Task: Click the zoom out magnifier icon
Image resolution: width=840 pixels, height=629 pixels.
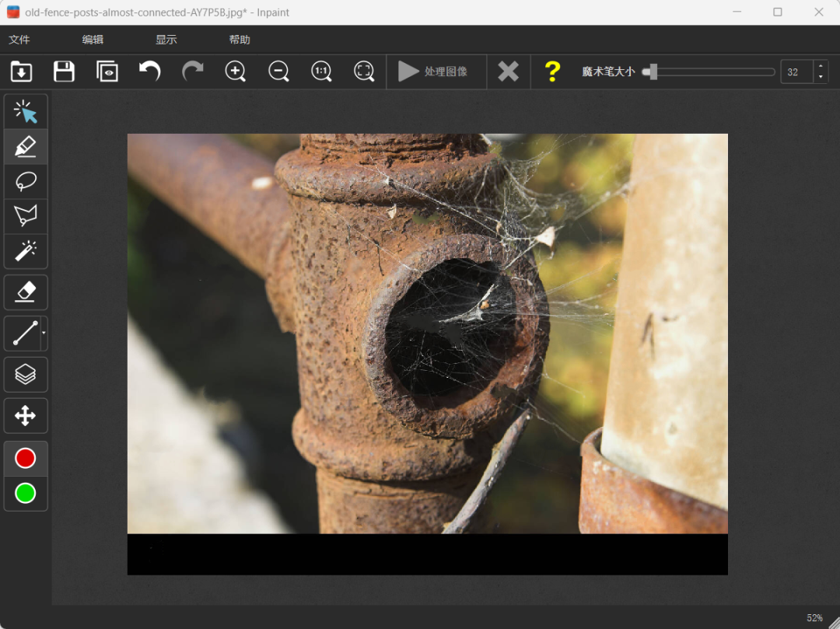Action: [x=278, y=72]
